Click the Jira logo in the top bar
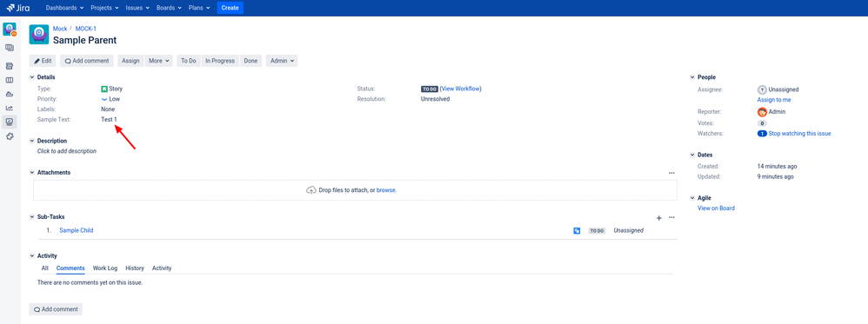 click(x=19, y=8)
